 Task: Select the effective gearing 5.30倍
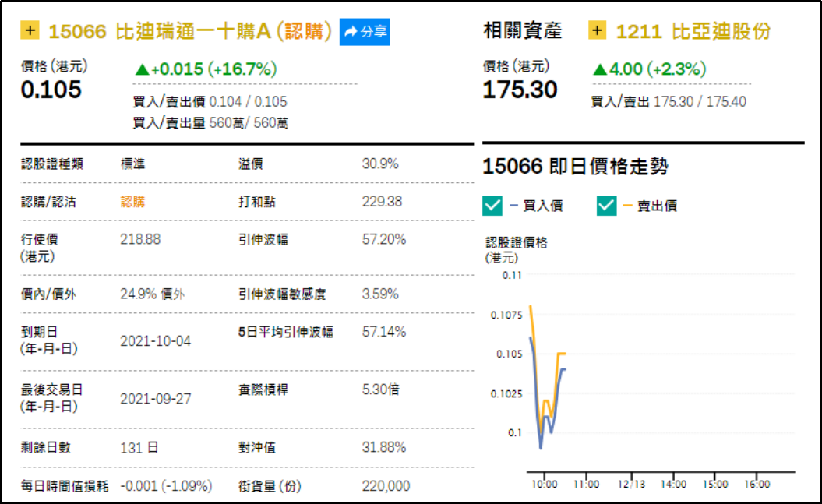380,389
